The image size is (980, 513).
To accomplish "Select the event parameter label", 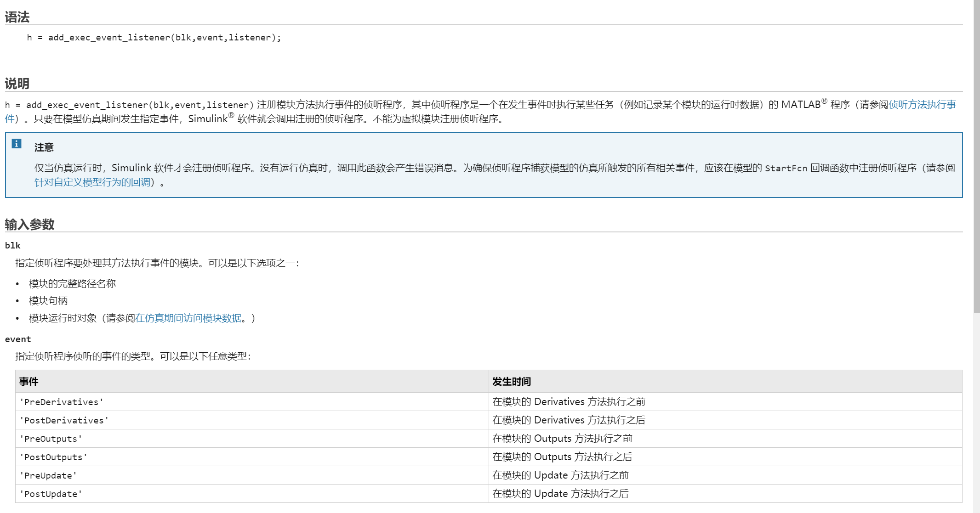I will [18, 339].
